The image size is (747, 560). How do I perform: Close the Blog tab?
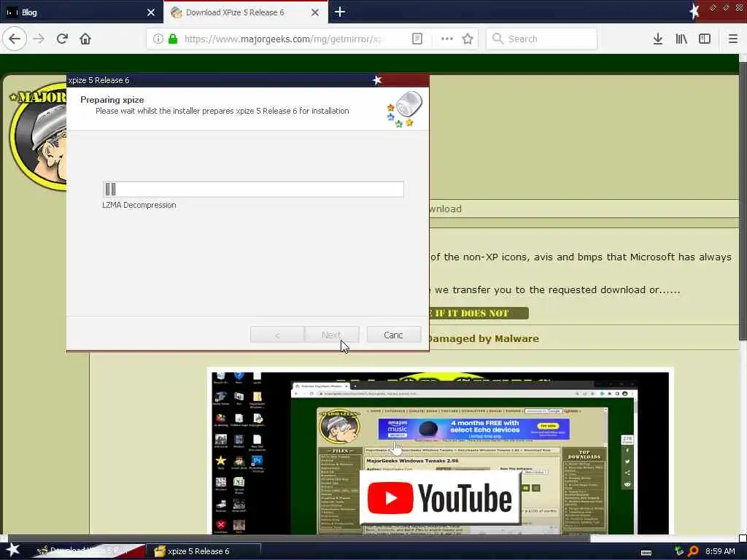(x=151, y=12)
